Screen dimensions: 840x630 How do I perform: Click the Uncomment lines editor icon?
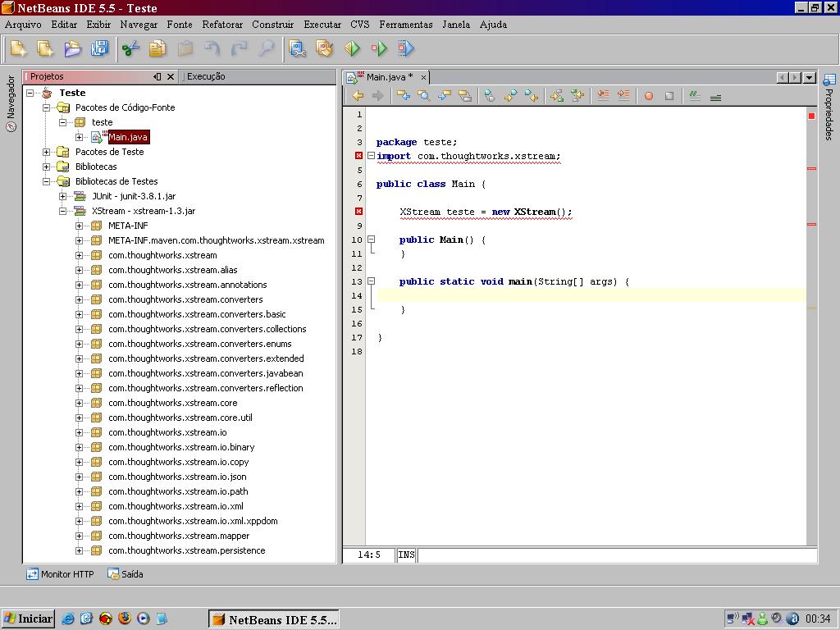[715, 97]
